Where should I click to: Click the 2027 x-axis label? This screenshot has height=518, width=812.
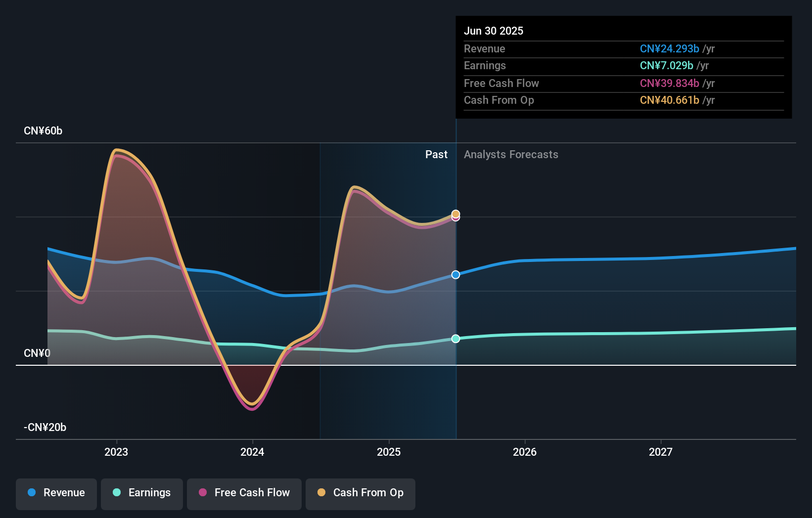click(661, 452)
